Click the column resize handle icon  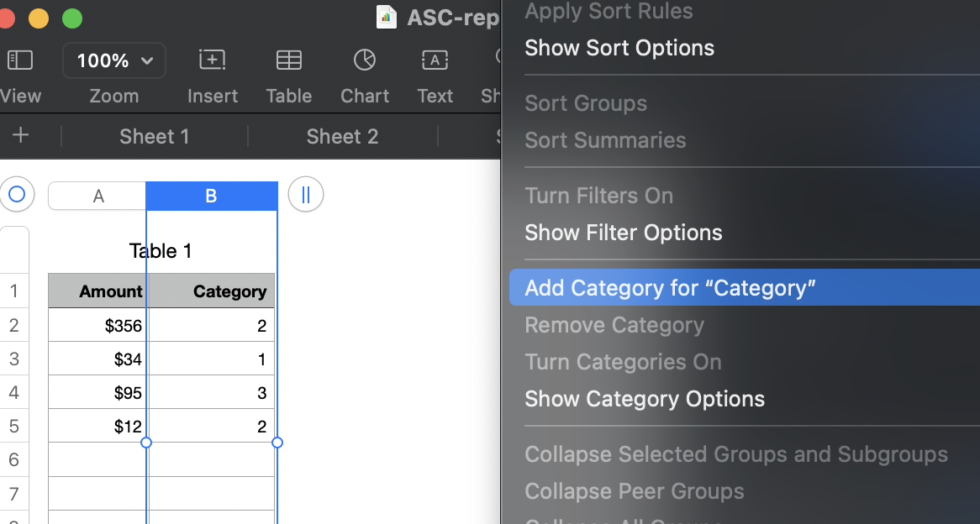tap(305, 195)
